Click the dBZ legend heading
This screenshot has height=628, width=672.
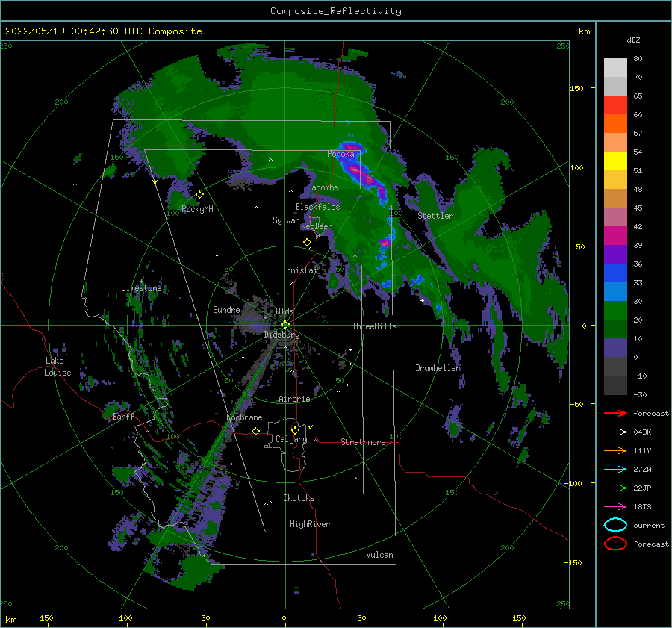[x=633, y=40]
